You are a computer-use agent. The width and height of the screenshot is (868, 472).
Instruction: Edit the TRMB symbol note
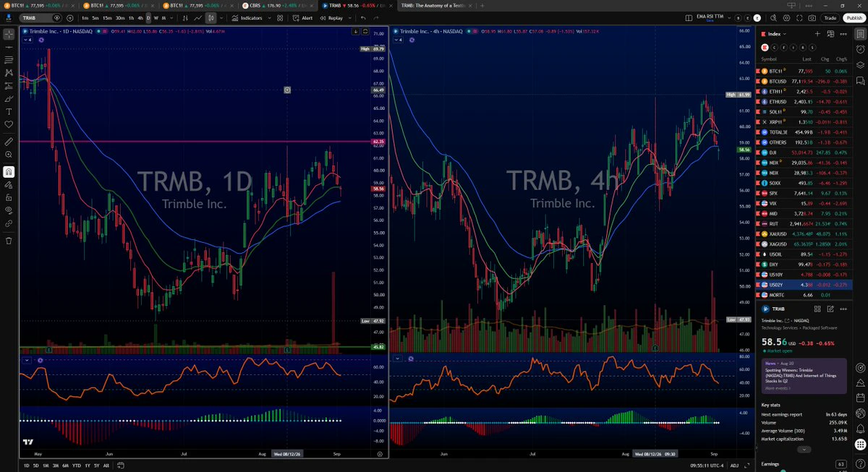coord(830,309)
